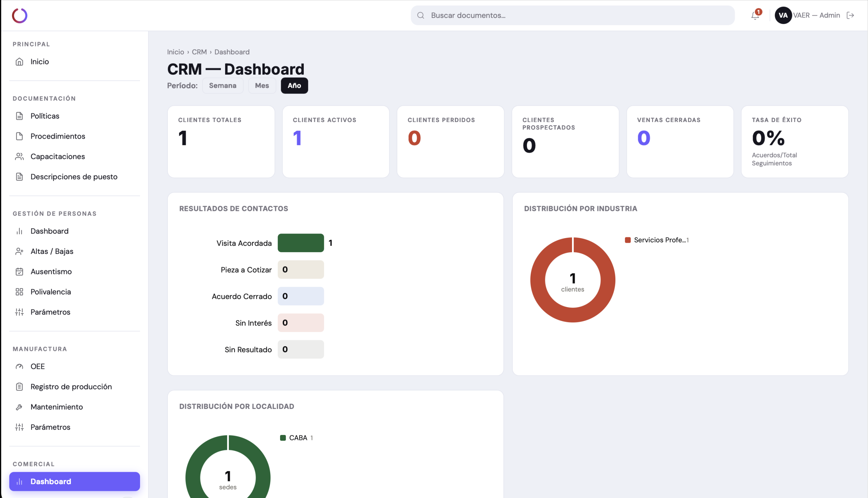Click the logout arrow icon
The height and width of the screenshot is (498, 868).
coord(850,15)
